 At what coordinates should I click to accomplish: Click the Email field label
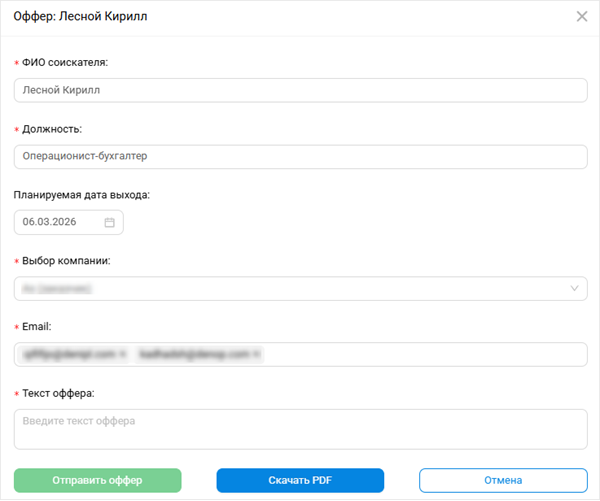tap(36, 327)
